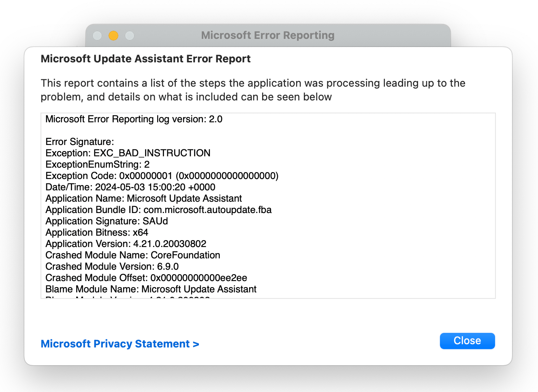Click the Application Bundle ID entry

[158, 210]
